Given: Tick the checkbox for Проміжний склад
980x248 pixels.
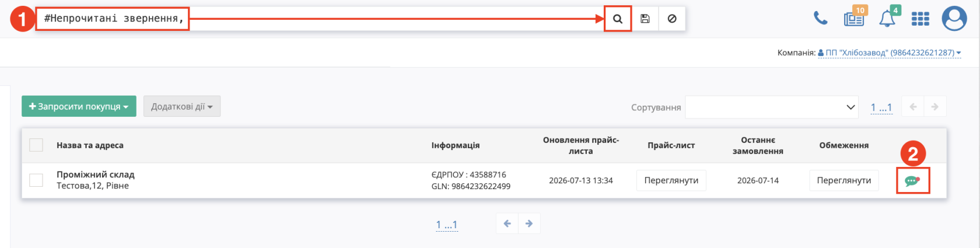Looking at the screenshot, I should (x=36, y=180).
